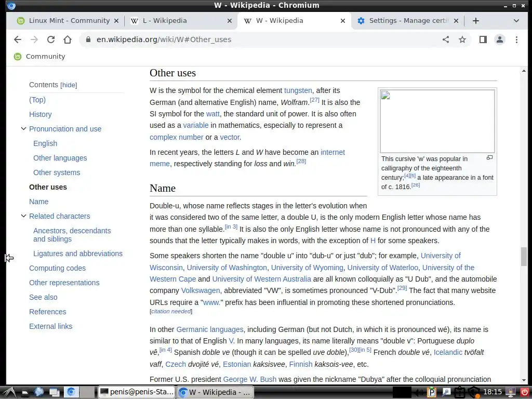Screen dimensions: 532x399
Task: Enlarge the cursive w image
Action: coord(489,157)
